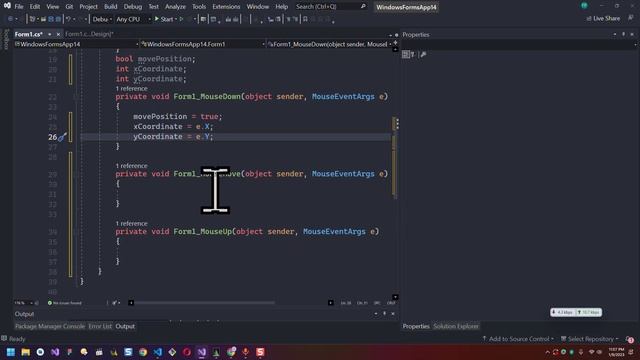
Task: Open the View menu
Action: coord(52,7)
